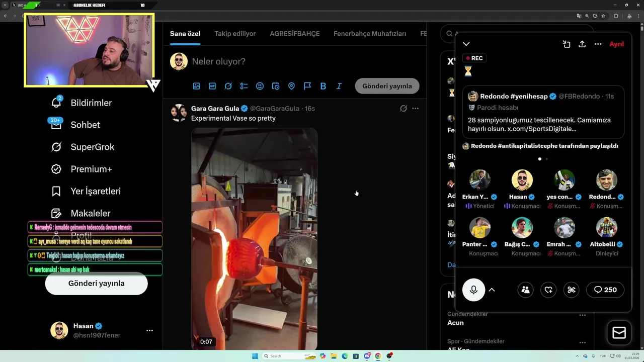Viewport: 644px width, 362px height.
Task: Open the 250 comments in Space
Action: [605, 290]
